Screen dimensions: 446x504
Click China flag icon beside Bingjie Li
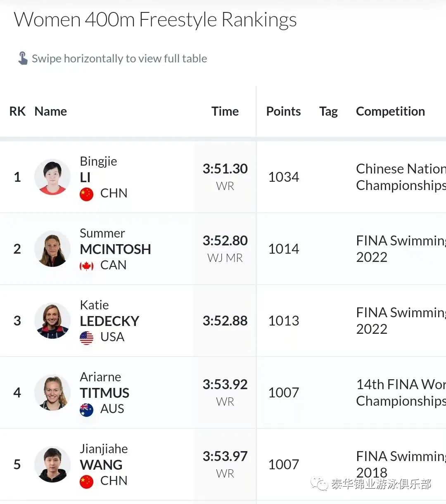86,194
